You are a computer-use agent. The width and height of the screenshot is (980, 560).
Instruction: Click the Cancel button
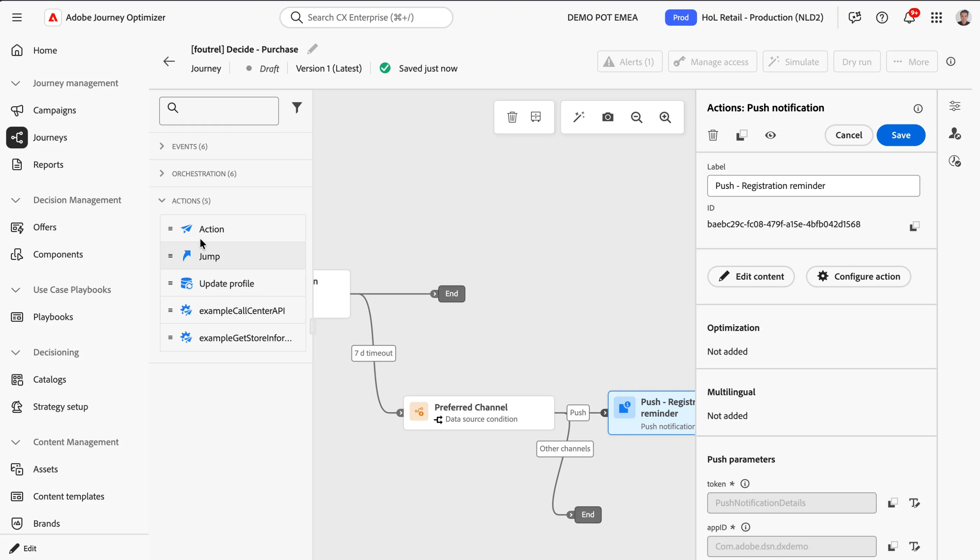coord(849,135)
